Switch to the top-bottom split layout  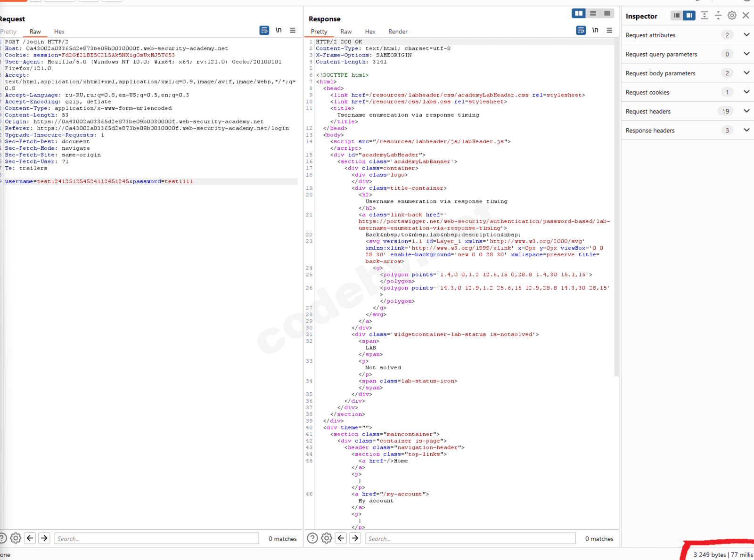pyautogui.click(x=593, y=14)
